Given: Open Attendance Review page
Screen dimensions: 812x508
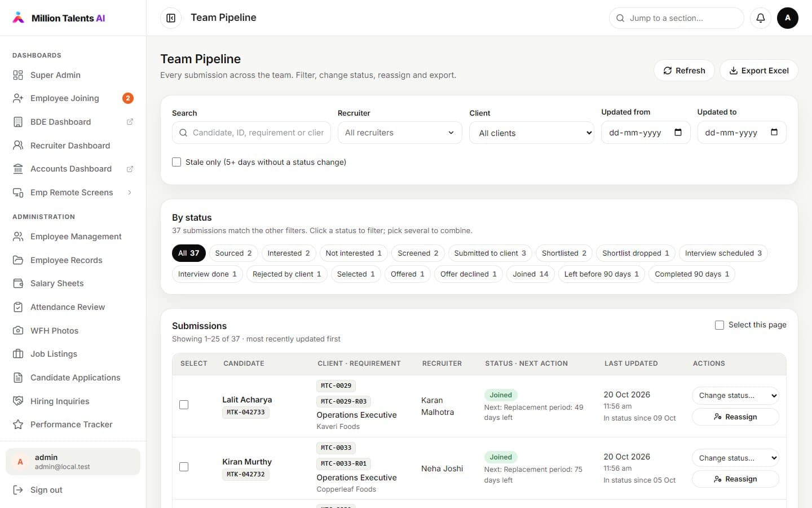Looking at the screenshot, I should pyautogui.click(x=73, y=307).
